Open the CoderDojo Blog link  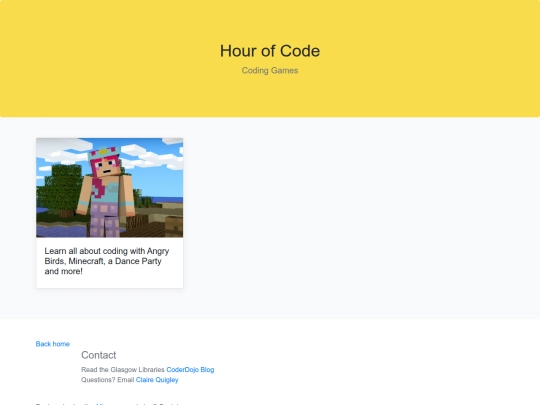tap(190, 370)
